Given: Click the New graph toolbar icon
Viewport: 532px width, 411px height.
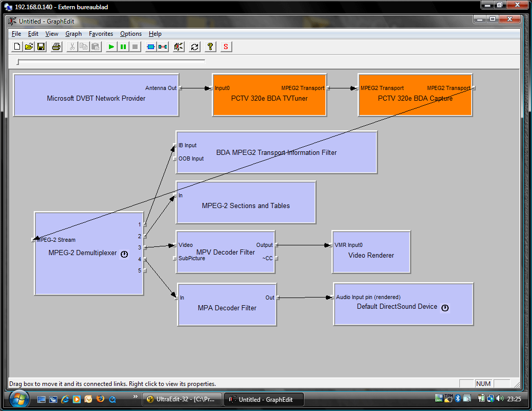Looking at the screenshot, I should [17, 47].
